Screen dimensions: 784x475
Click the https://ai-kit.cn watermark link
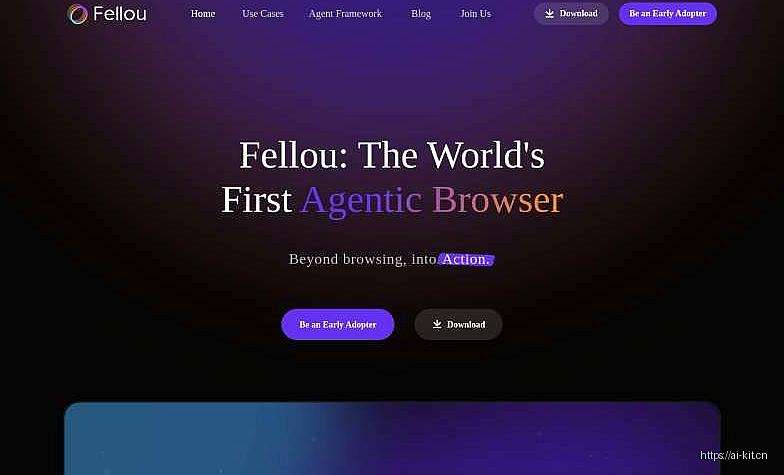click(734, 455)
